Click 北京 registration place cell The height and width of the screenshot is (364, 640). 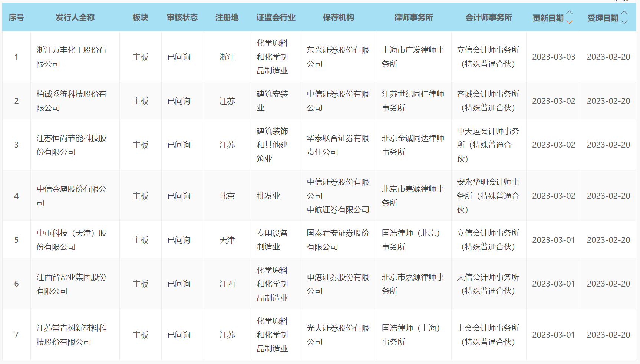[x=227, y=196]
